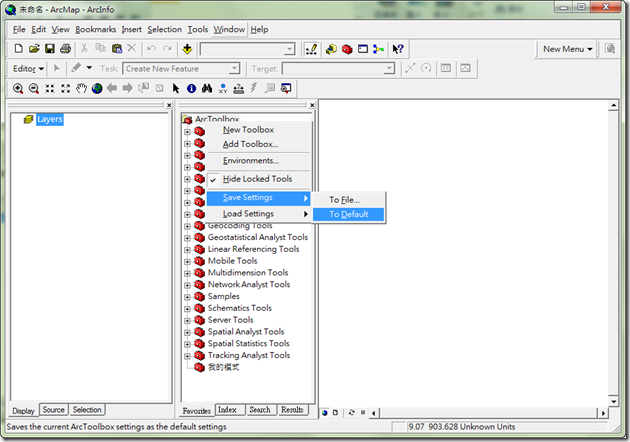This screenshot has height=442, width=630.
Task: Open ModelBuilder window icon
Action: tap(378, 49)
